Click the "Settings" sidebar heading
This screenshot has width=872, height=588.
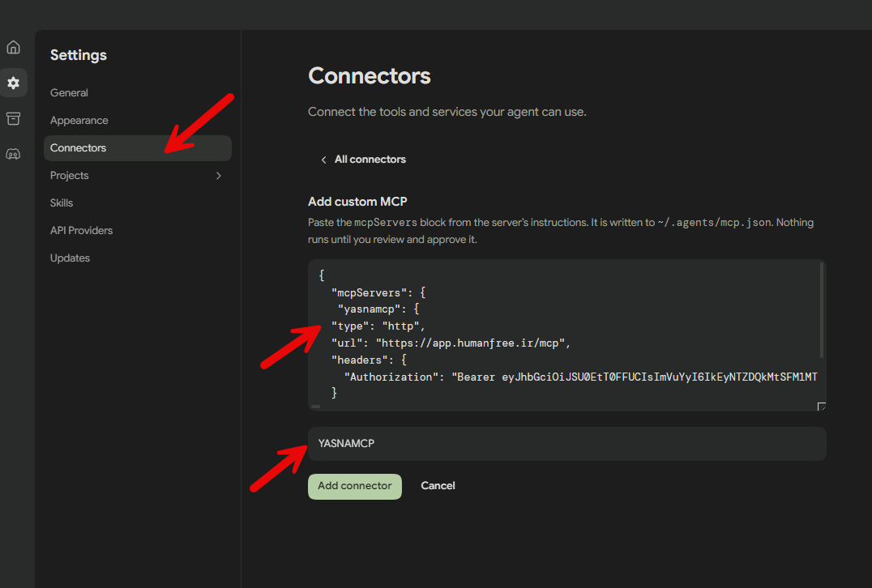click(79, 55)
